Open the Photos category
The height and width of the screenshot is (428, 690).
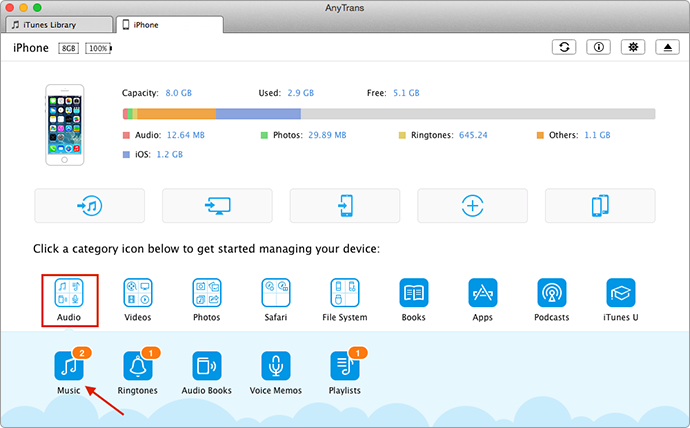207,300
